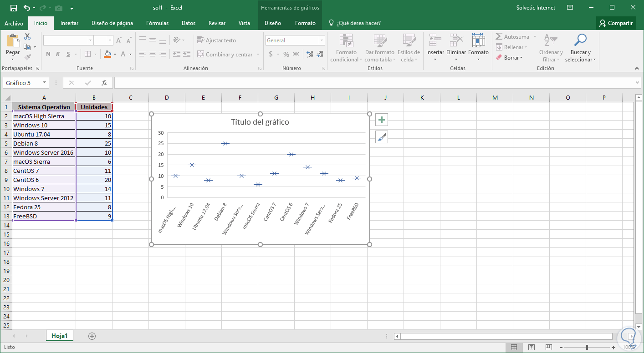Switch to the Diseño chart tools tab
Screen dimensions: 644x353
272,23
